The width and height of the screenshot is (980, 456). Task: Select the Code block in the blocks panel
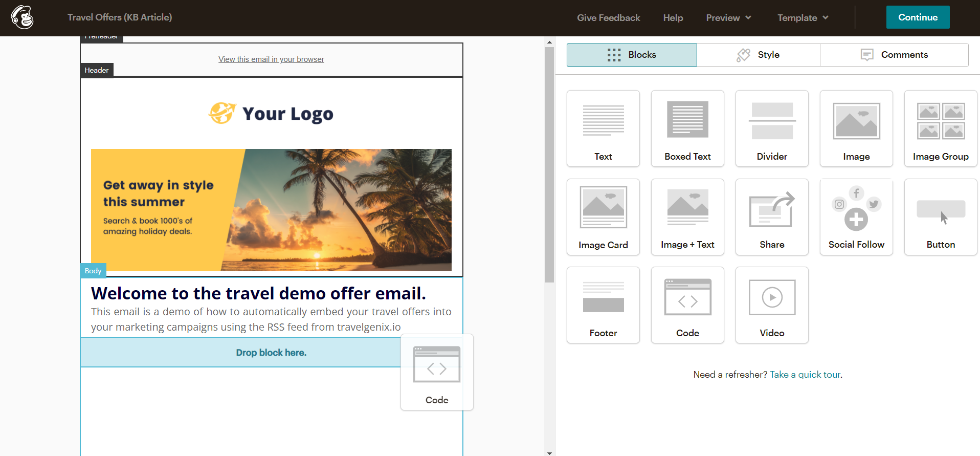coord(687,305)
